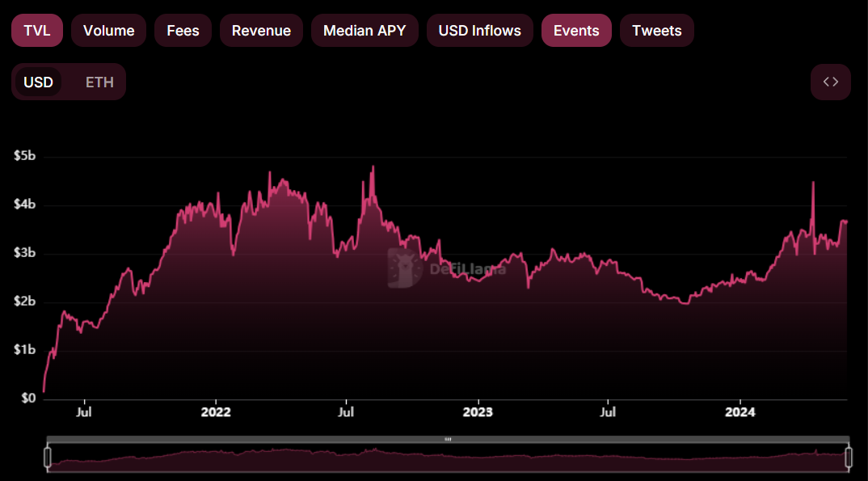Hide Events from the chart

click(576, 31)
